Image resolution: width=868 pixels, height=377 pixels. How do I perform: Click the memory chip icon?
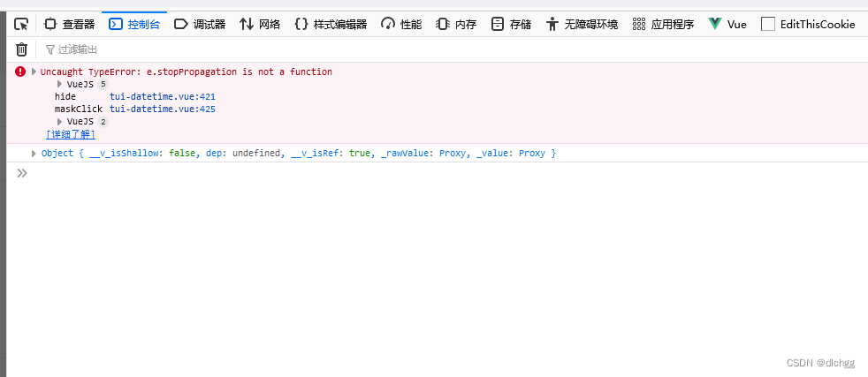tap(442, 24)
